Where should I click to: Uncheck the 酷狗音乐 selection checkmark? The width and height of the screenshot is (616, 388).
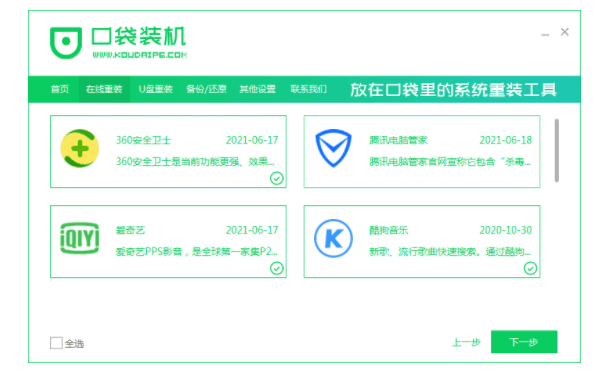[x=530, y=268]
